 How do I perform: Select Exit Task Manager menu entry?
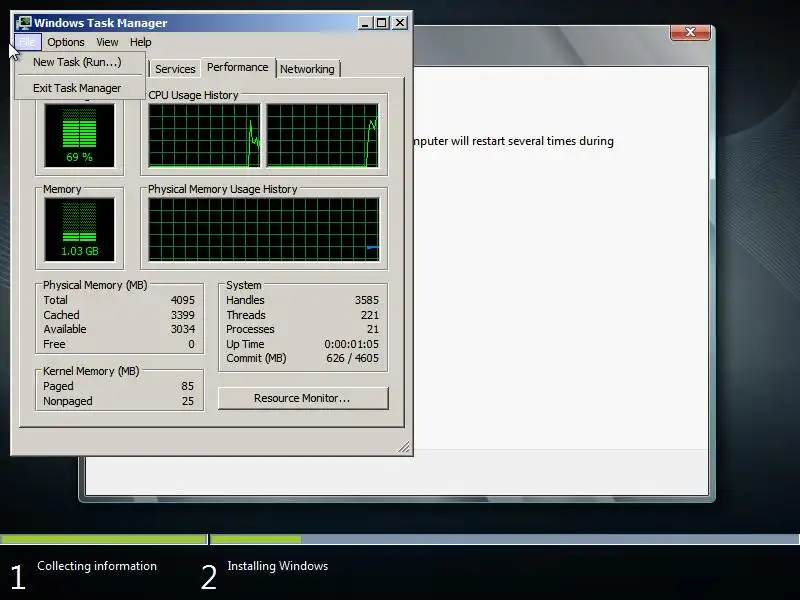click(80, 88)
